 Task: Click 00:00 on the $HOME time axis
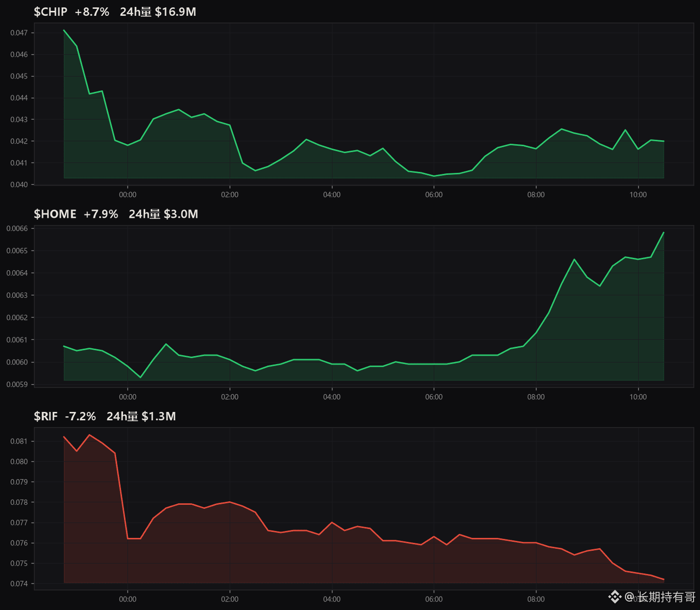pos(127,397)
